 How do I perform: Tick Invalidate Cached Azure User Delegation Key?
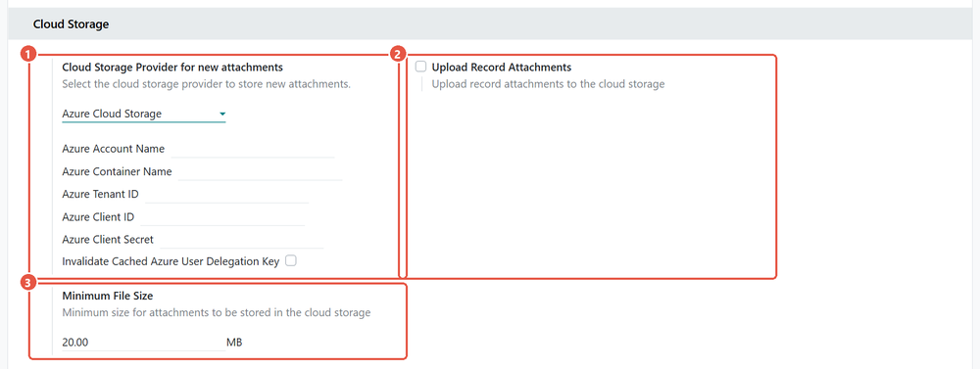point(291,261)
